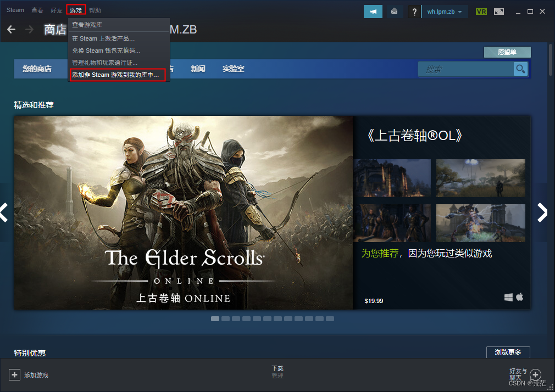Click the Apple platform icon
Image resolution: width=555 pixels, height=392 pixels.
pyautogui.click(x=520, y=297)
